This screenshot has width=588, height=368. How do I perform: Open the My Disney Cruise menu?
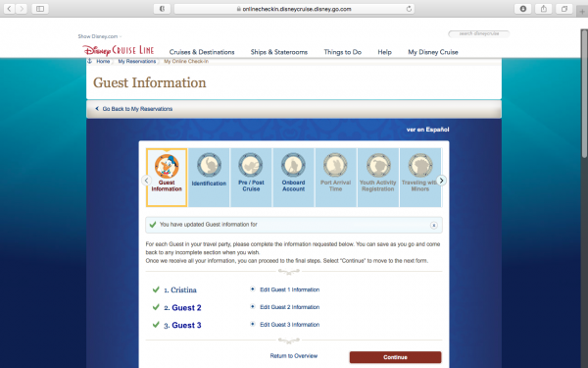[433, 52]
